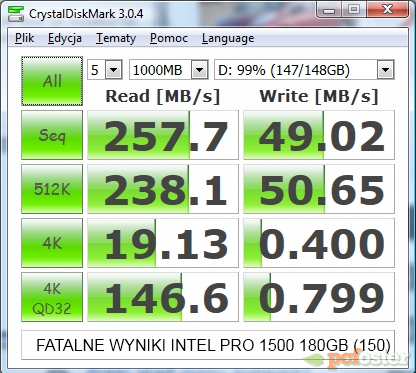Start the 512K benchmark test

point(52,189)
